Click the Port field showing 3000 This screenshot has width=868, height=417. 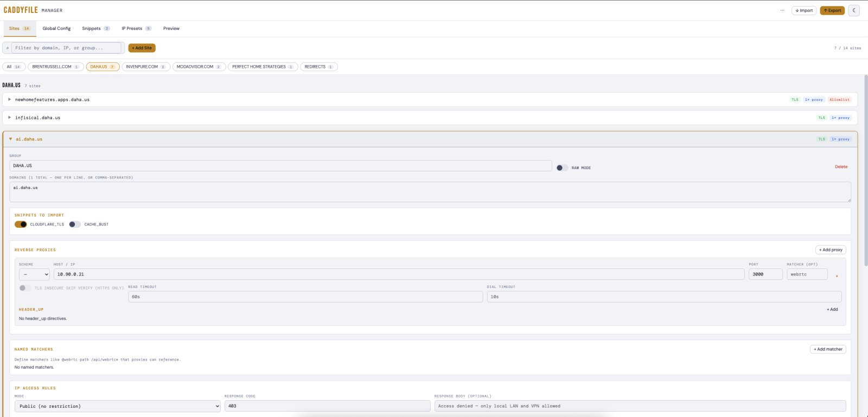pos(765,274)
